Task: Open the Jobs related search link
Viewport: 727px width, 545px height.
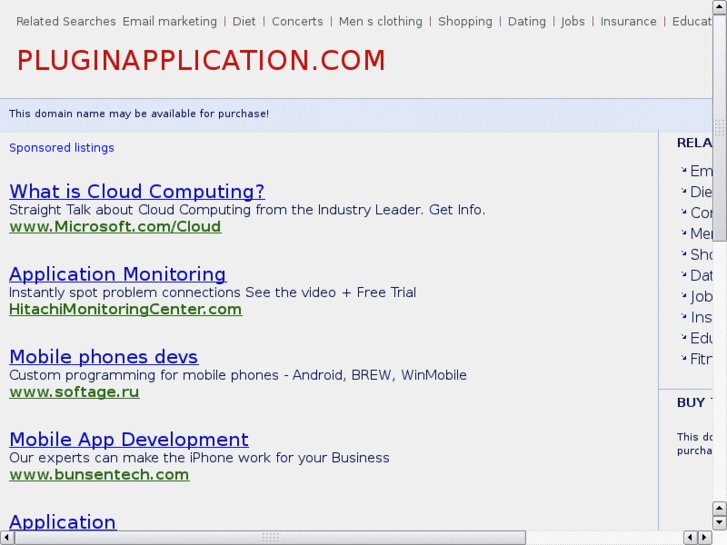Action: click(x=573, y=22)
